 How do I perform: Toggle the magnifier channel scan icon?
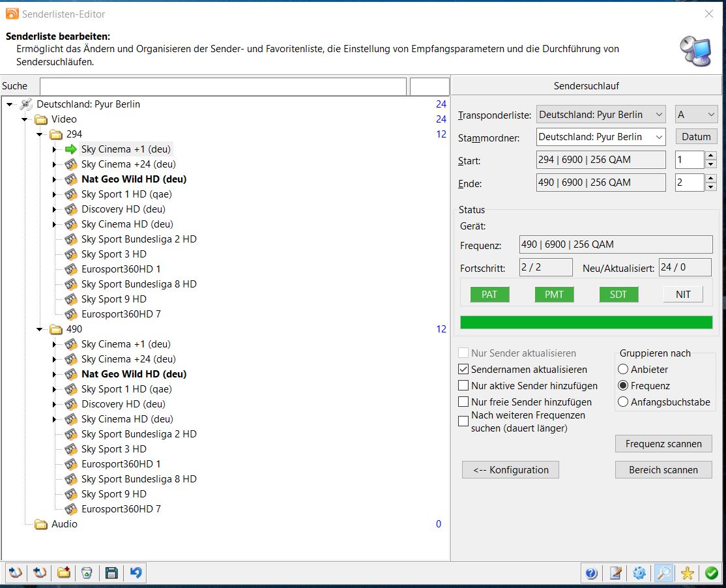[x=663, y=573]
